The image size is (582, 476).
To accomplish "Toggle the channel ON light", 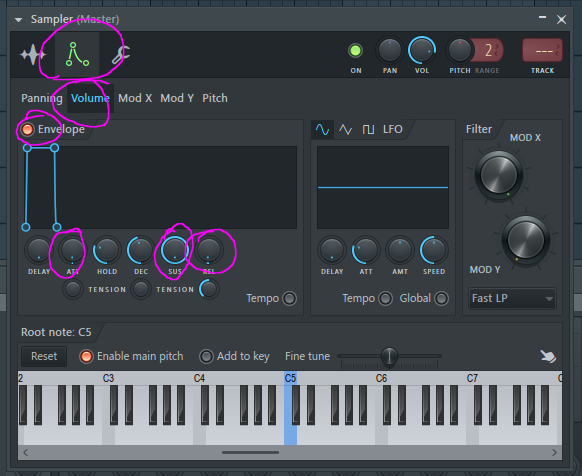I will pyautogui.click(x=355, y=51).
